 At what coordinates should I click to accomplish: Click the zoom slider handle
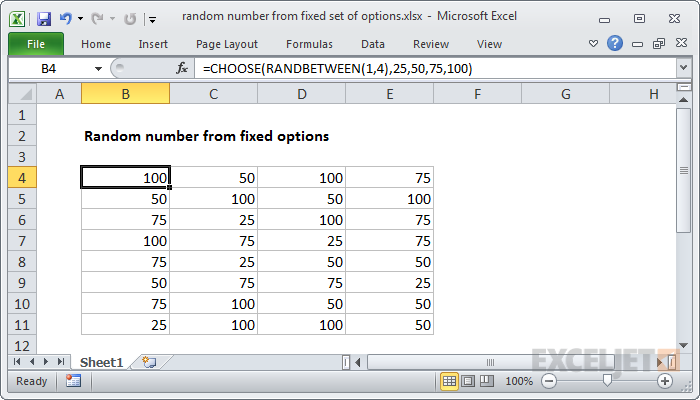tap(606, 381)
